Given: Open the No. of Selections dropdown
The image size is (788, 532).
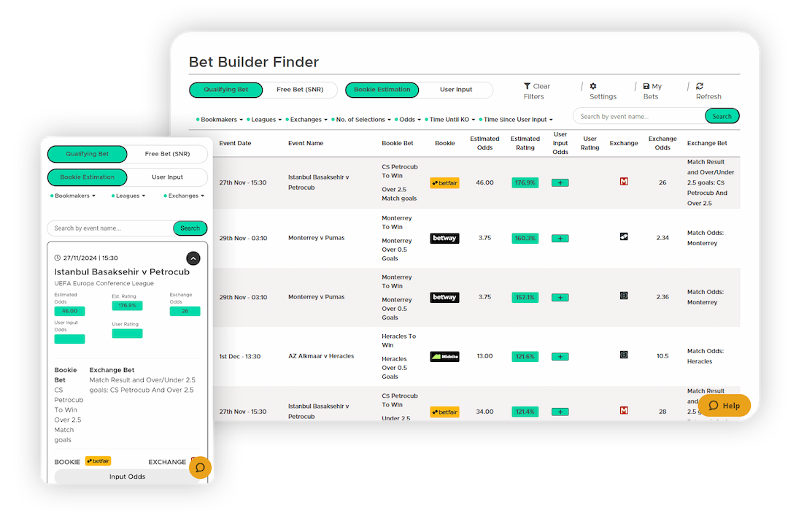Looking at the screenshot, I should coord(363,120).
